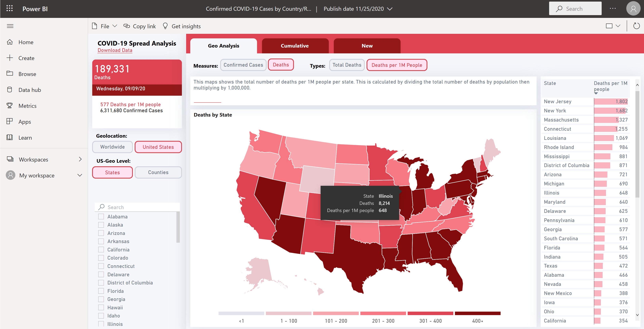Click the 1 - 100 legend swatch
The image size is (644, 329).
tap(289, 313)
